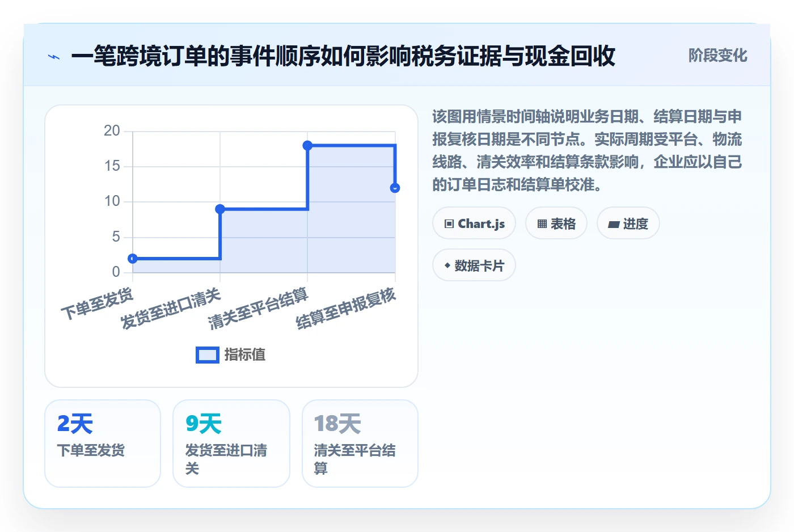Click the 发货至进口清关 data point at 9

[220, 209]
